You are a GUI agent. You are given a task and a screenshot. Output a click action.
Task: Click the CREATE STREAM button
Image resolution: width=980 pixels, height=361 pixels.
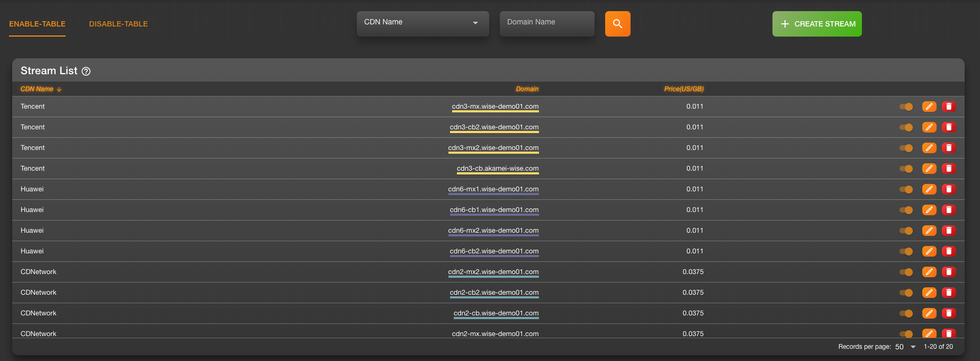click(x=817, y=24)
